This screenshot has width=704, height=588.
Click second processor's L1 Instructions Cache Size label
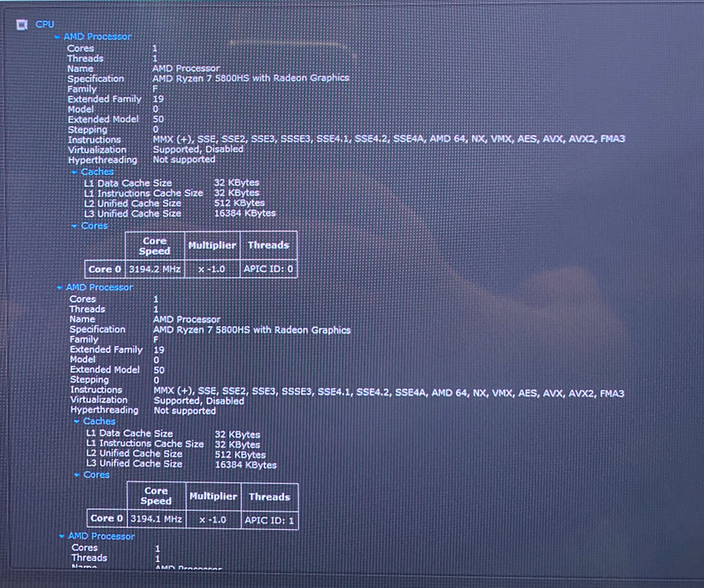144,444
